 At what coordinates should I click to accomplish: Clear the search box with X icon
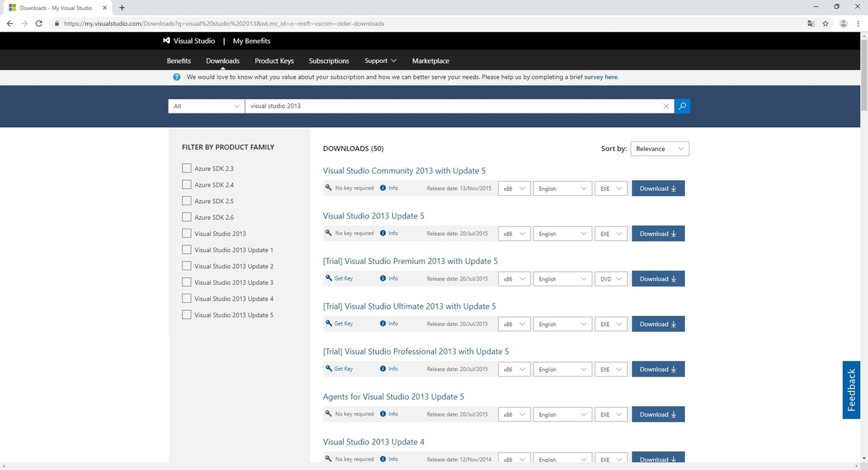point(666,106)
